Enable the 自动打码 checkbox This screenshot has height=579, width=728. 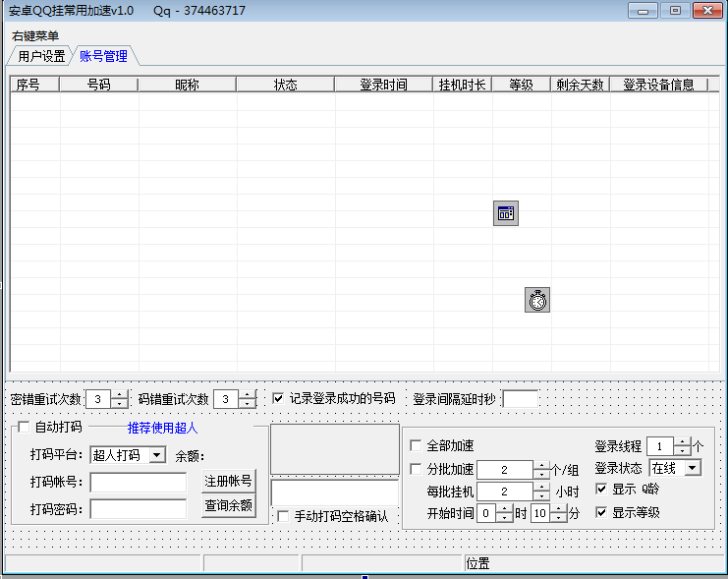25,428
